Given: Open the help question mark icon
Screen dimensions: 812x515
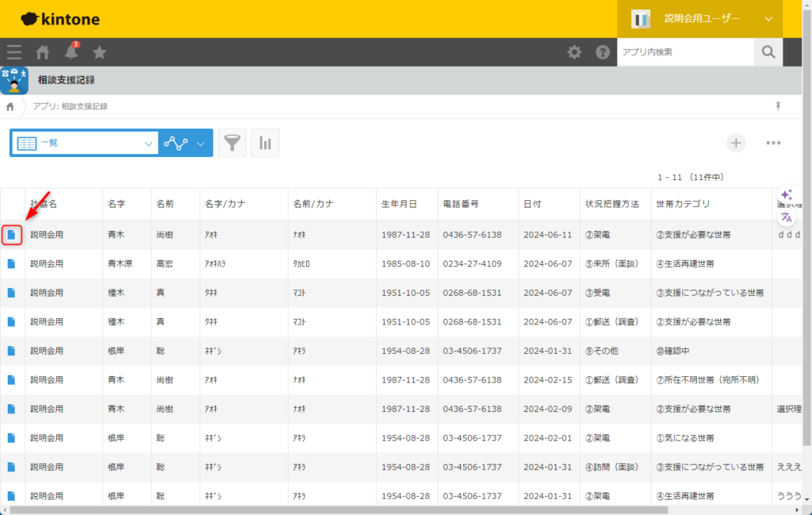Looking at the screenshot, I should (603, 52).
